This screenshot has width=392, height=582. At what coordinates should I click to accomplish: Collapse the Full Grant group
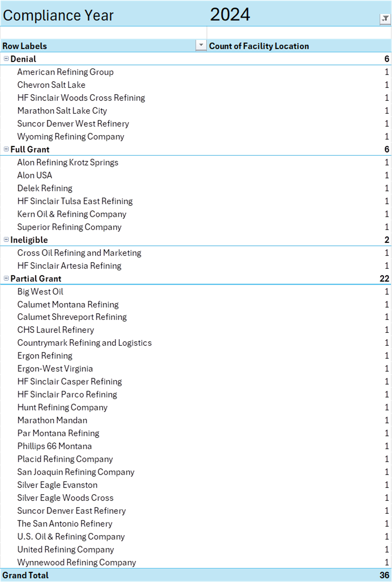[6, 149]
